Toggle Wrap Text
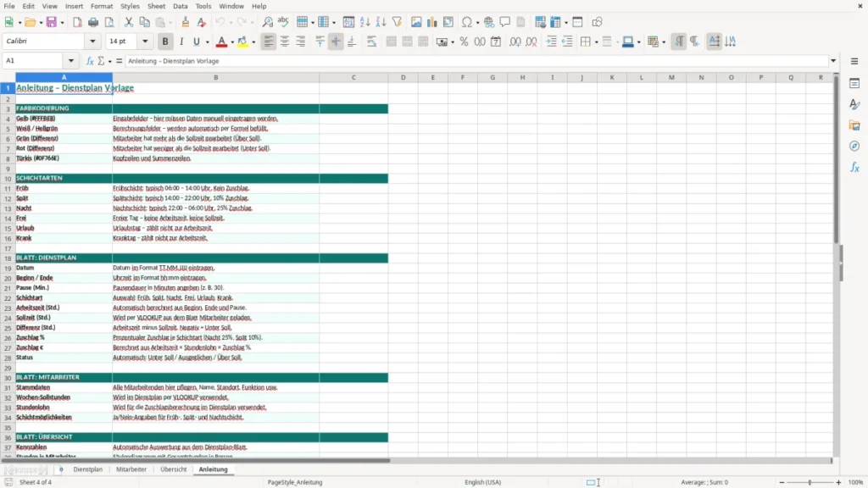This screenshot has height=488, width=868. pyautogui.click(x=371, y=42)
